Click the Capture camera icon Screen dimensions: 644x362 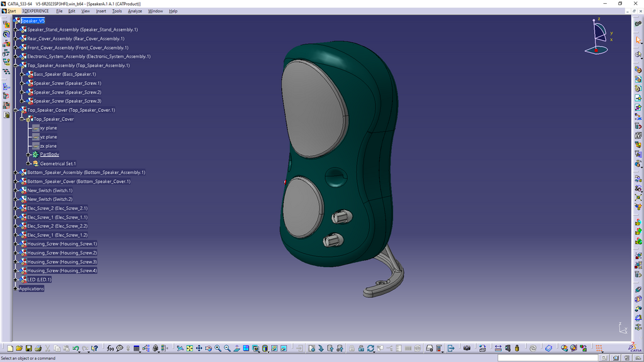pos(467,348)
